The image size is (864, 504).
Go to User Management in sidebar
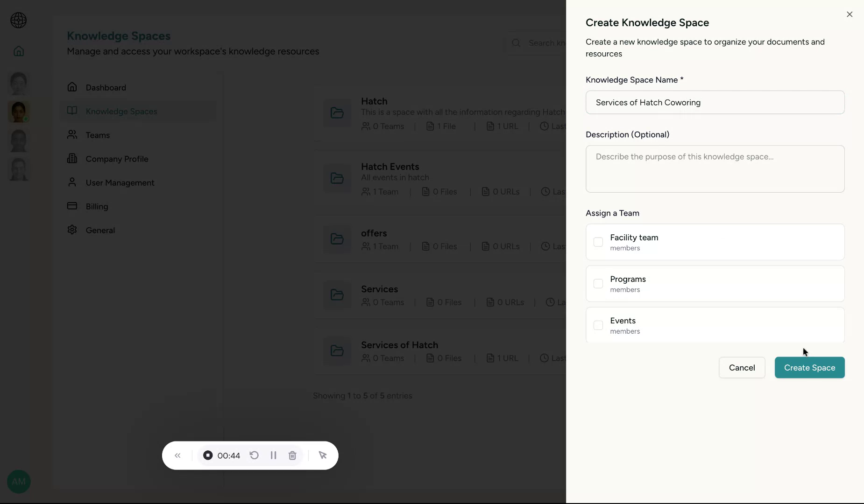tap(119, 182)
